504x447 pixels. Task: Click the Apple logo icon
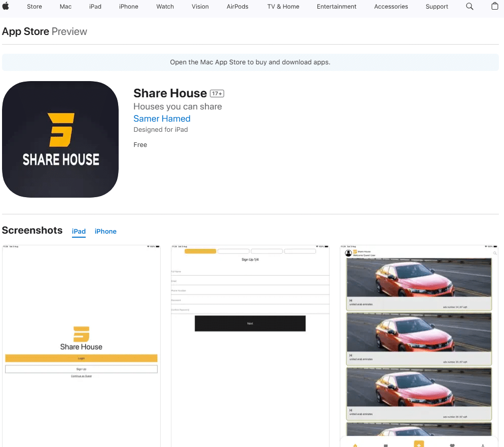(x=6, y=6)
